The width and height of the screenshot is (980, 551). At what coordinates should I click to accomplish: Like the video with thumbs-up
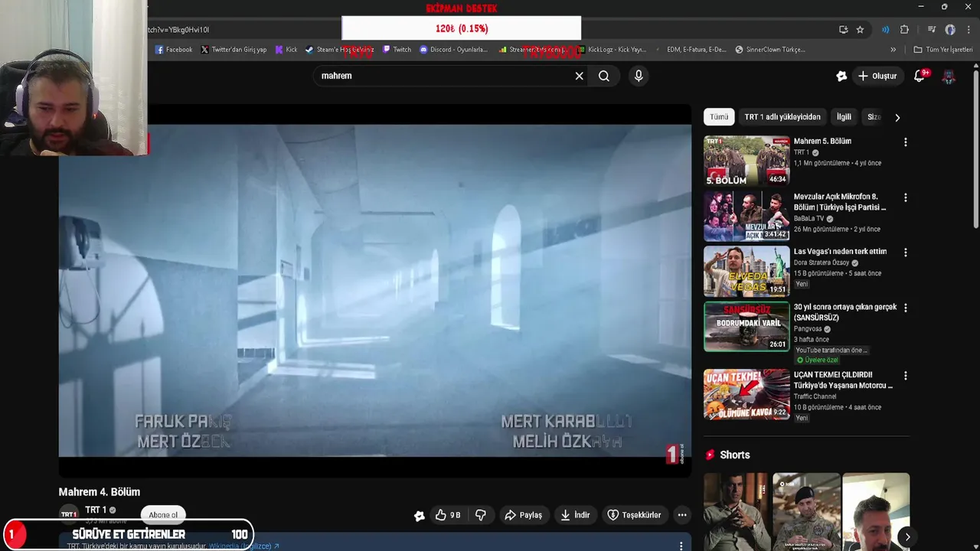(x=448, y=515)
